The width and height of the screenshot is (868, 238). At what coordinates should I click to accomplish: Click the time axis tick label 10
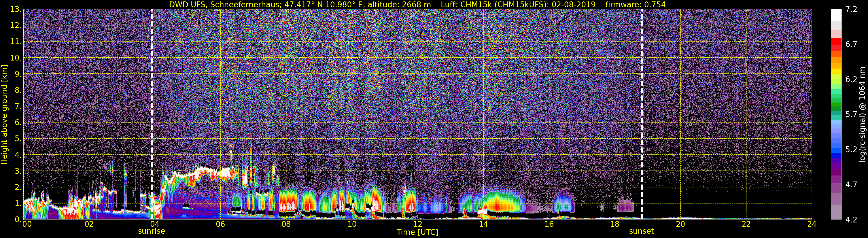[351, 224]
